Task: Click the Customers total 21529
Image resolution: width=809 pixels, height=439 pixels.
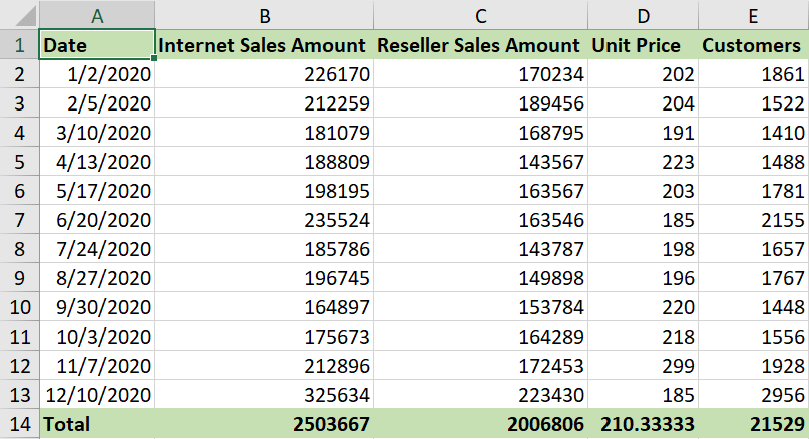Action: point(753,424)
